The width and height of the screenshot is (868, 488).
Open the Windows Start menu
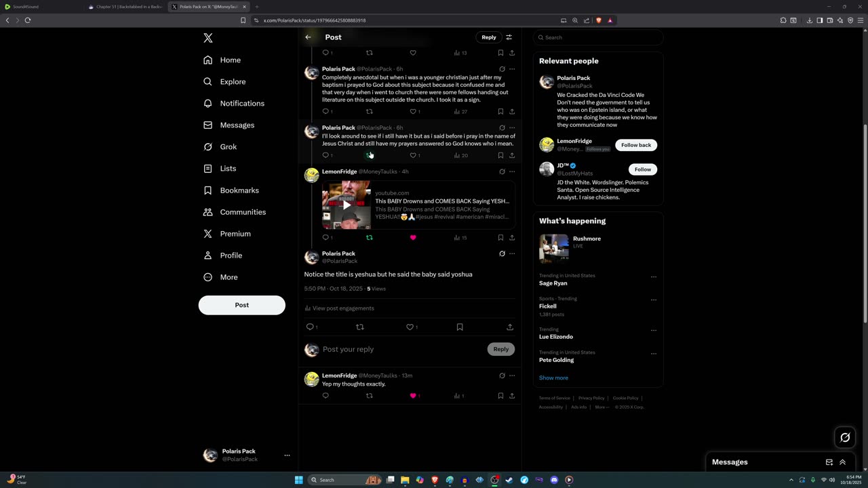click(298, 480)
